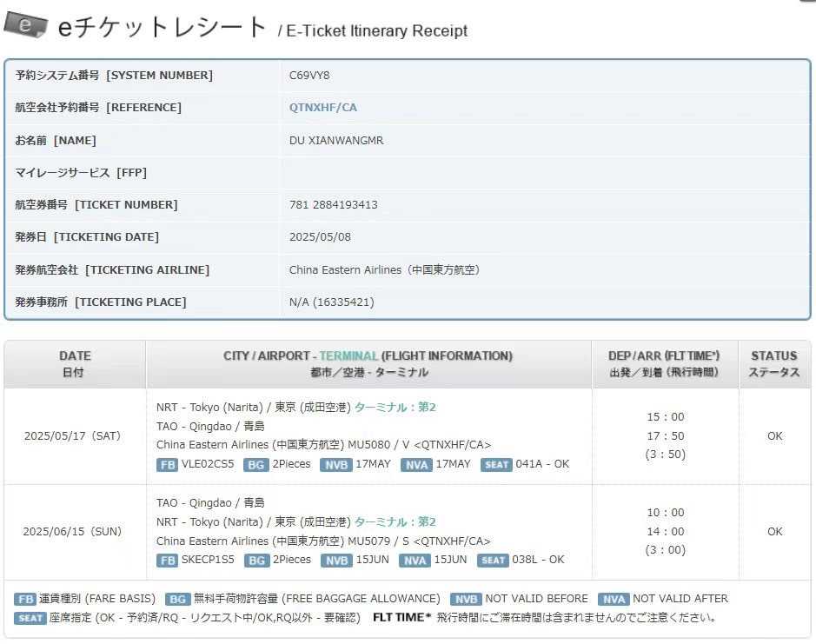This screenshot has height=644, width=816.
Task: Click the green TERMINAL text in the table header
Action: pos(348,355)
